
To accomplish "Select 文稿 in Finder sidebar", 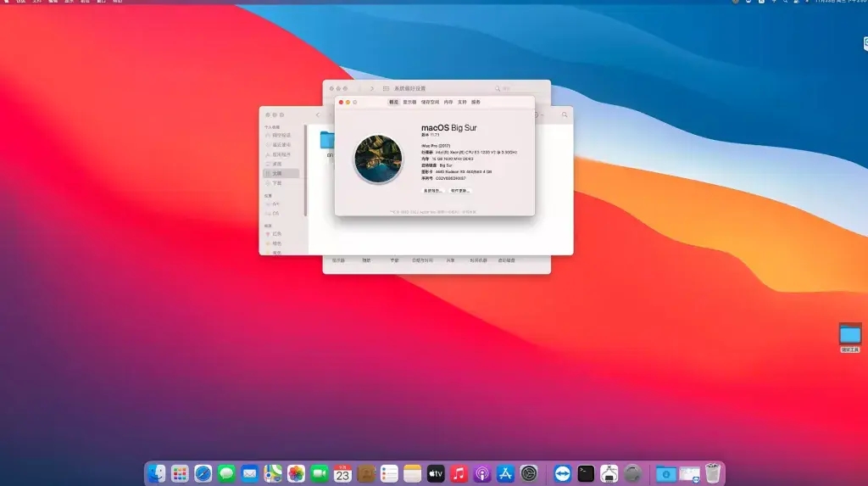I will (281, 174).
